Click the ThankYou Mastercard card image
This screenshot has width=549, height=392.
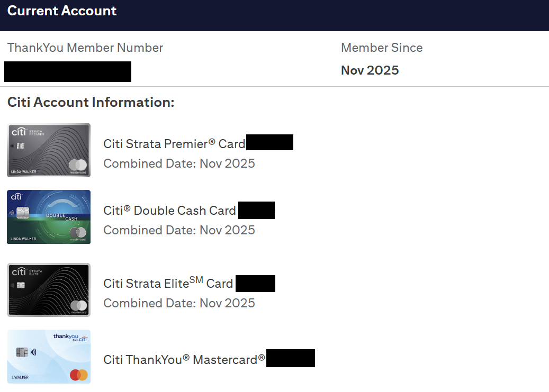click(49, 357)
